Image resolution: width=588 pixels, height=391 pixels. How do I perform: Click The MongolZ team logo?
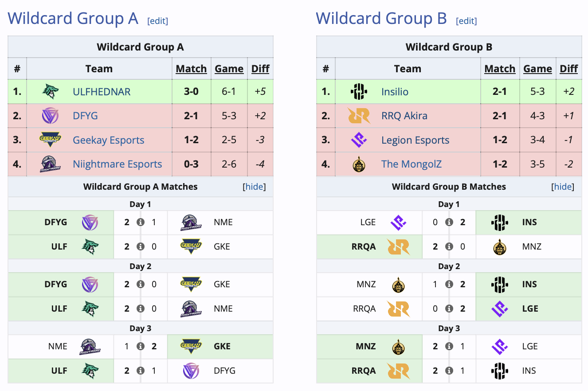360,164
